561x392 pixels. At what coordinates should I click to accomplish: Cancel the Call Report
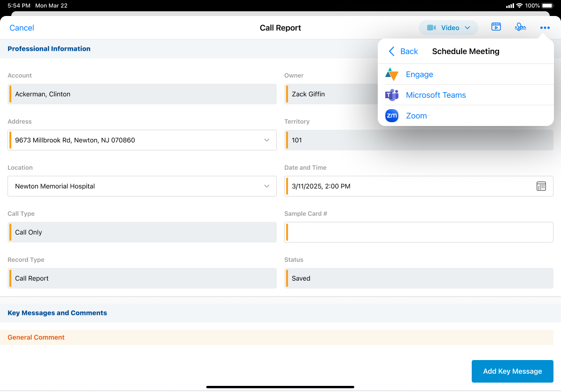[22, 28]
